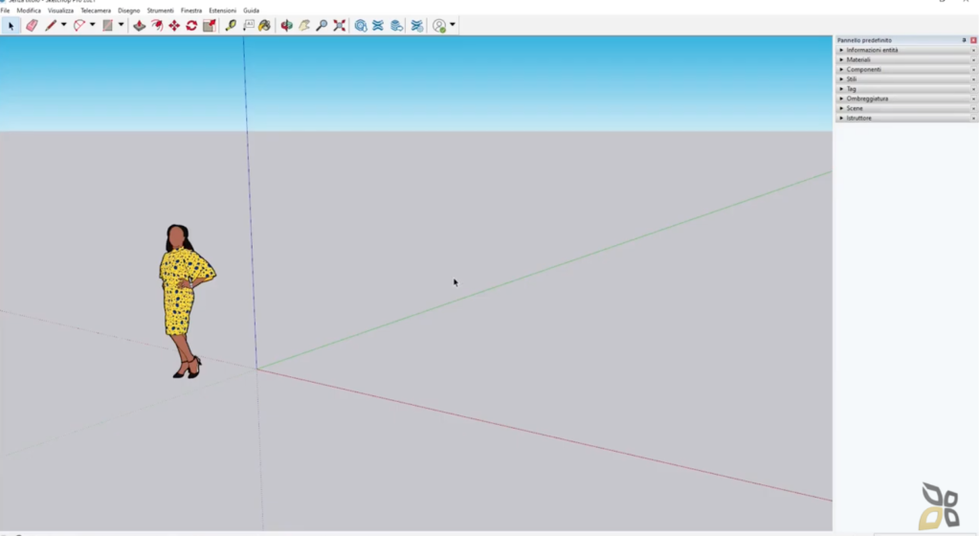
Task: Select the Move tool with red arrows
Action: point(174,26)
